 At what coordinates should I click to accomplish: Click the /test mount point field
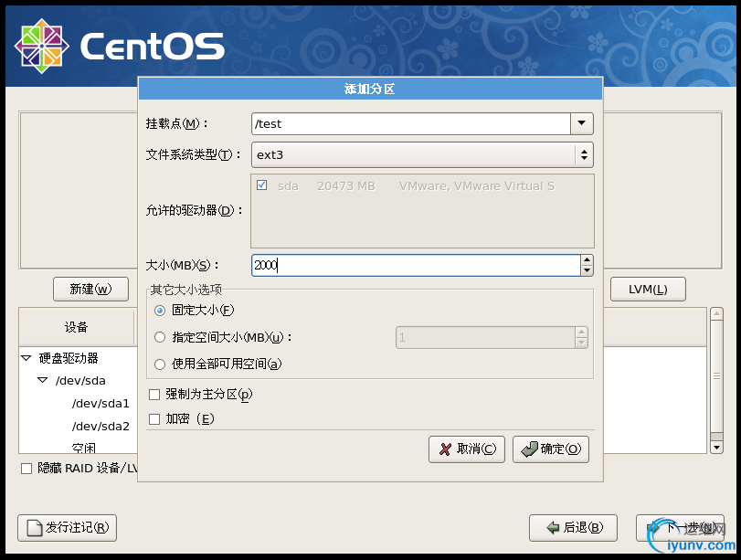pos(411,124)
